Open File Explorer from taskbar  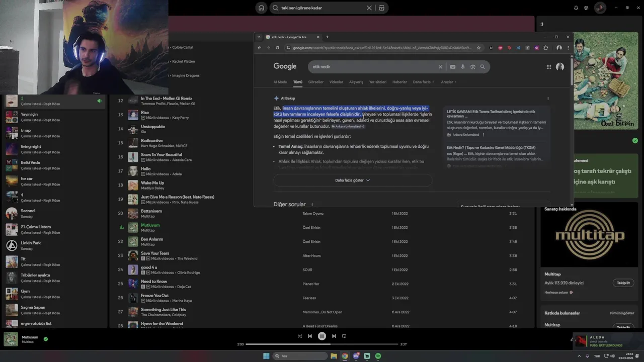[x=334, y=356]
